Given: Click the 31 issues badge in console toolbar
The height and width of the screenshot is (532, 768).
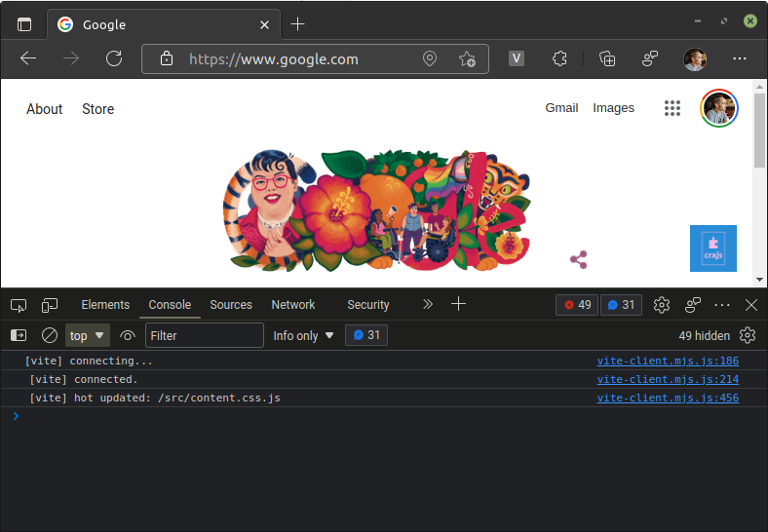Looking at the screenshot, I should coord(366,335).
